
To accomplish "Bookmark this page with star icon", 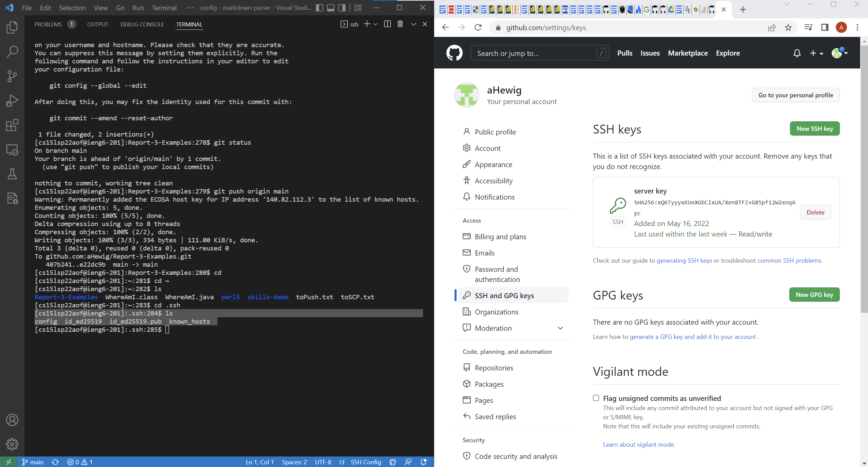I will [x=788, y=28].
